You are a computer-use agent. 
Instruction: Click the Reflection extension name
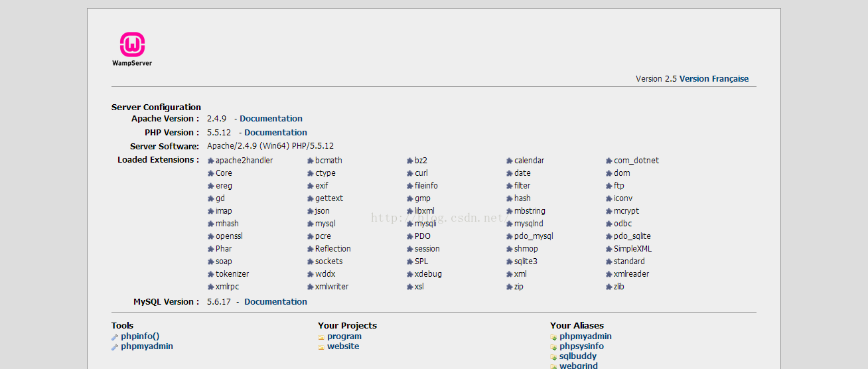333,249
